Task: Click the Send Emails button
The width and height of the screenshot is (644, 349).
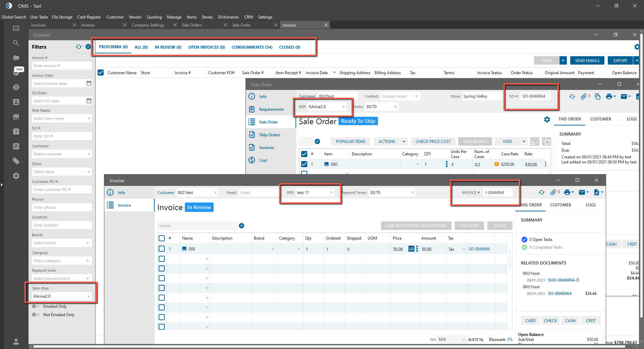Action: point(587,61)
